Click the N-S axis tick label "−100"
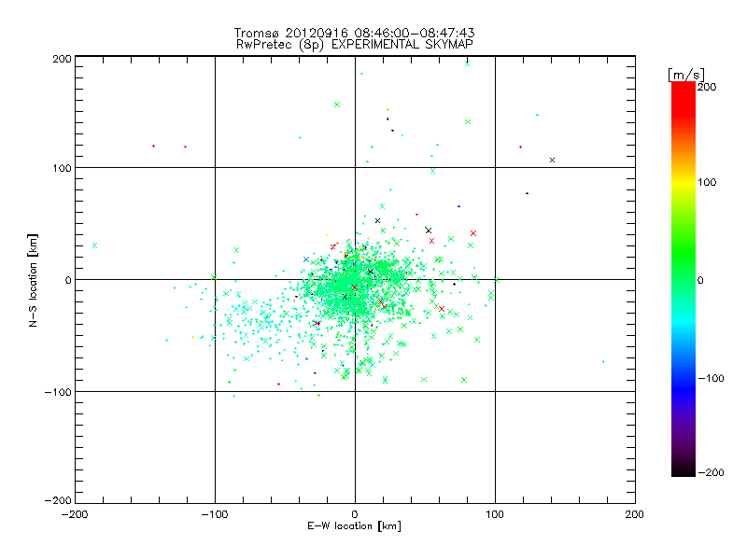747x560 pixels. pos(58,392)
